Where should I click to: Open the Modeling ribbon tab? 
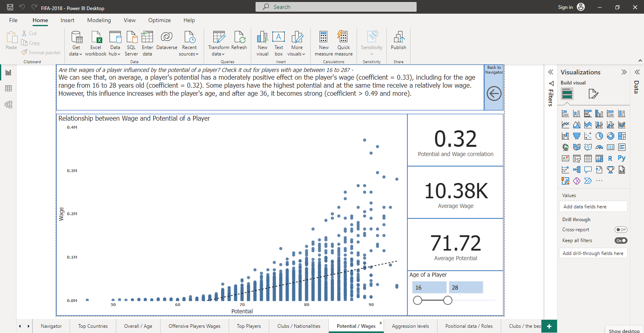tap(99, 20)
